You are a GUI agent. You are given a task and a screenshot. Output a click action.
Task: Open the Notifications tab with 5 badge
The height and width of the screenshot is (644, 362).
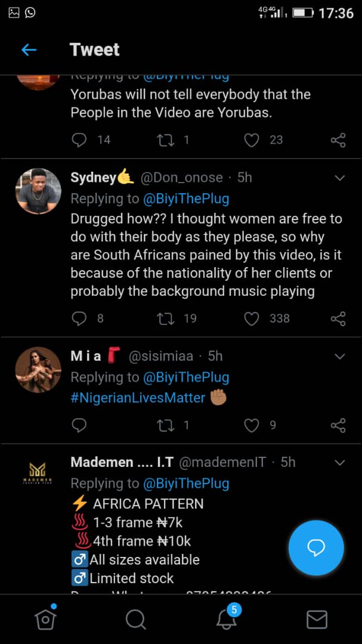tap(227, 619)
